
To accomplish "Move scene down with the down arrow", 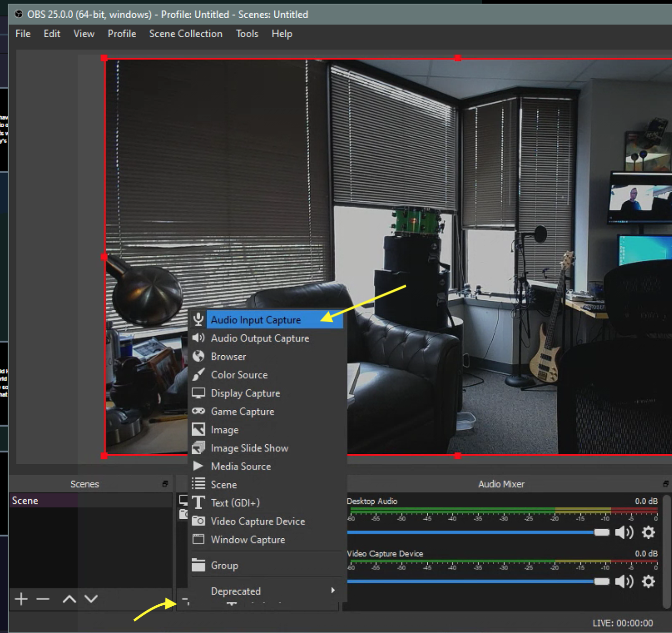I will [91, 599].
